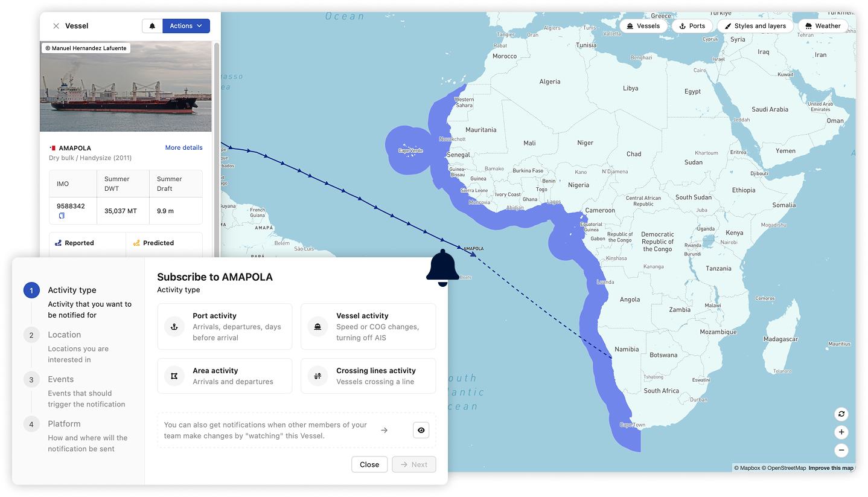Select the Port activity anchor icon
This screenshot has width=868, height=497.
[x=174, y=326]
